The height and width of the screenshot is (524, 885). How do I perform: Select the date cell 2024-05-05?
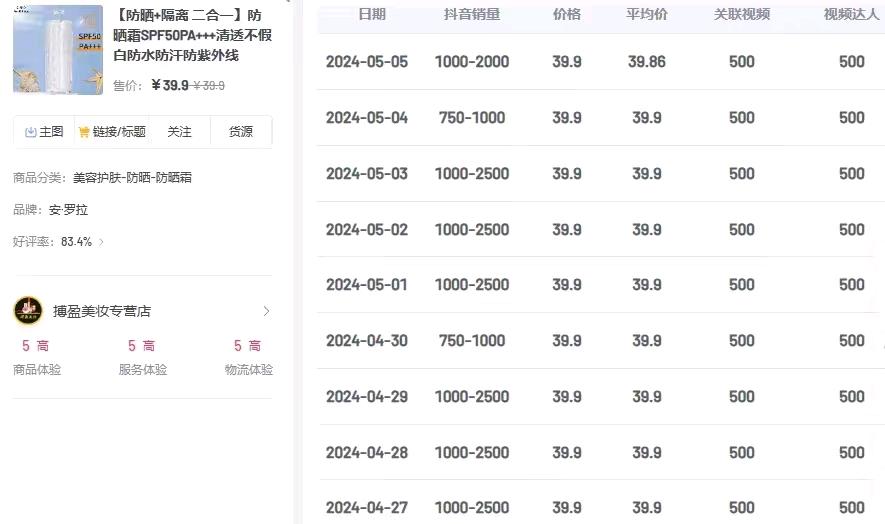coord(367,62)
